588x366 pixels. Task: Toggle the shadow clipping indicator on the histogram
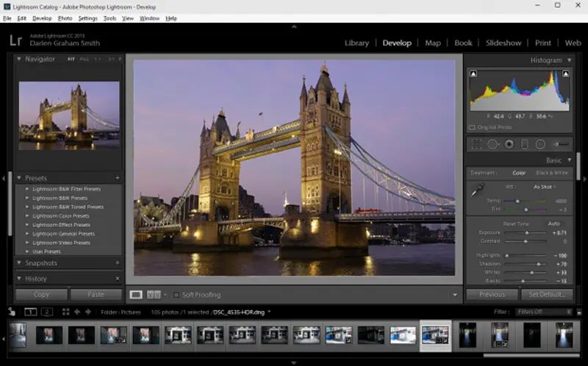click(x=473, y=73)
